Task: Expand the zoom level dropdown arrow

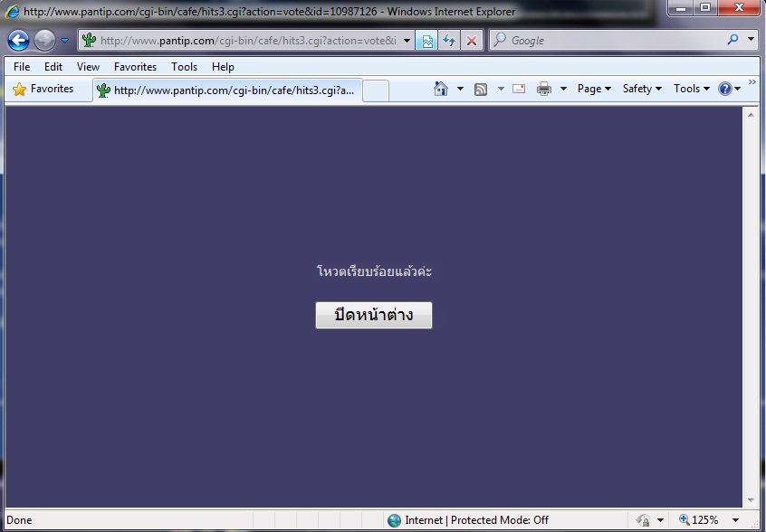Action: (x=735, y=520)
